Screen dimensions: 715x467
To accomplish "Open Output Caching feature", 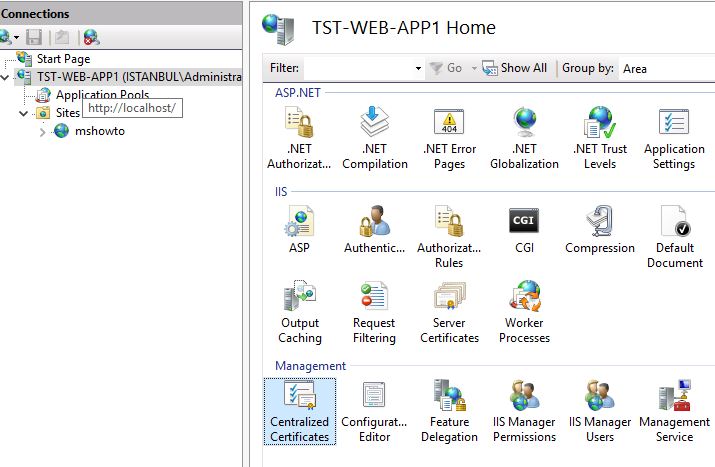I will (300, 312).
